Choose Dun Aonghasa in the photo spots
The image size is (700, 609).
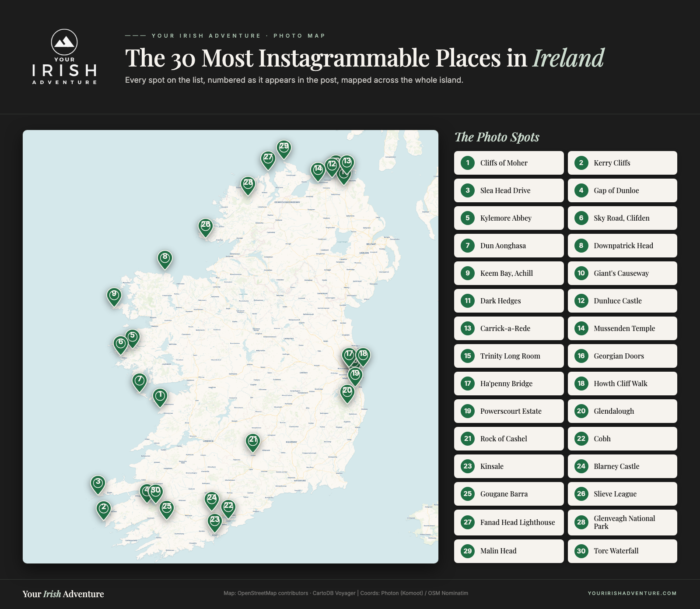[x=509, y=246]
